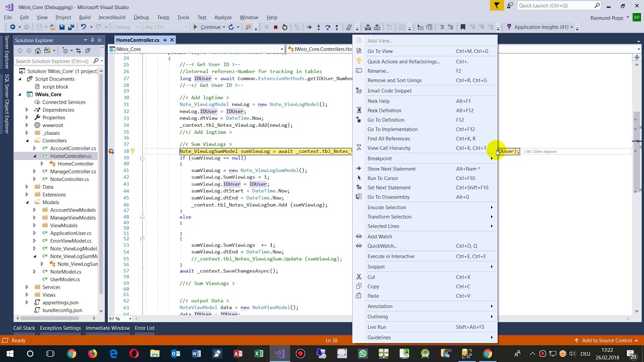
Task: Click the Home icon in Solution Explorer
Action: click(x=38, y=51)
